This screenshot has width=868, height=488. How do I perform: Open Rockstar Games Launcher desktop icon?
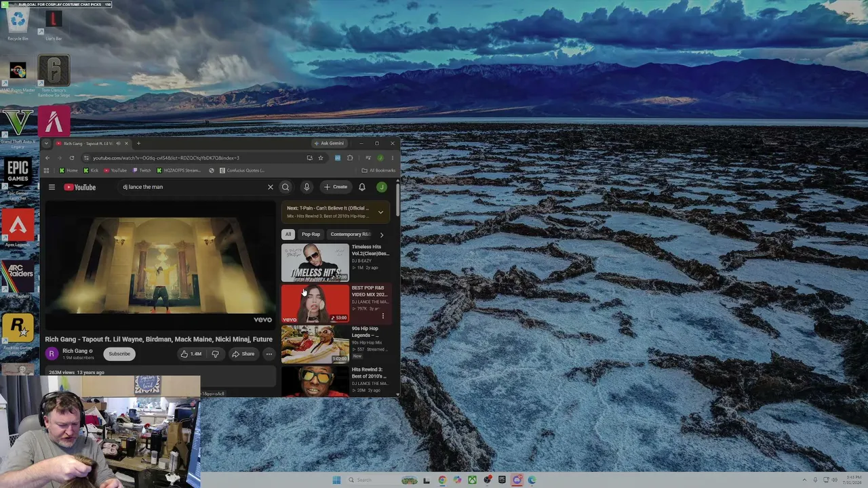pos(18,333)
